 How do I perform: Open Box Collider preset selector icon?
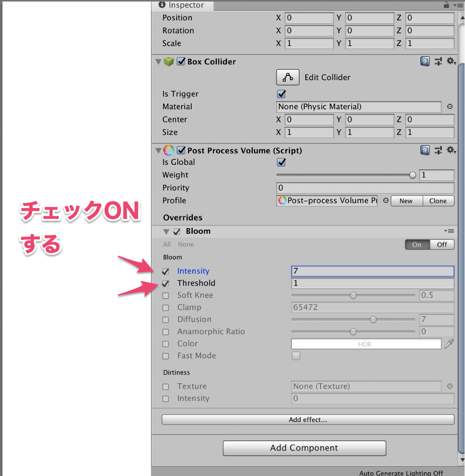click(x=438, y=61)
